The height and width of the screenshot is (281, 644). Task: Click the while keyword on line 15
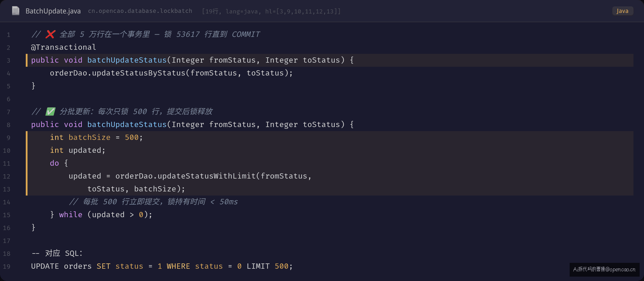71,215
